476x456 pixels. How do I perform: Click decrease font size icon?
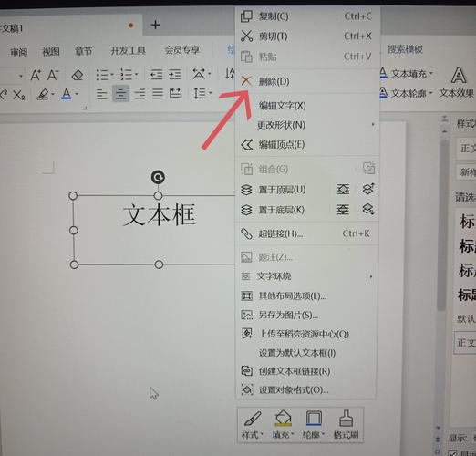[53, 75]
